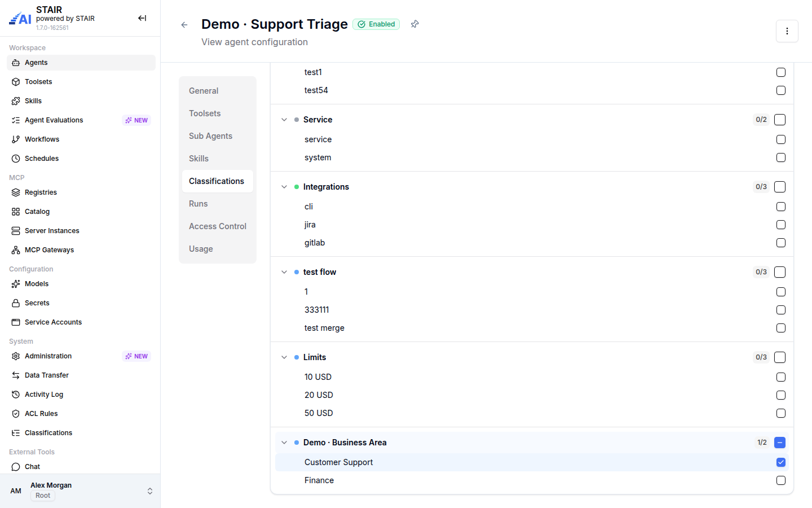Image resolution: width=812 pixels, height=508 pixels.
Task: Go back using the left arrow icon
Action: point(184,25)
